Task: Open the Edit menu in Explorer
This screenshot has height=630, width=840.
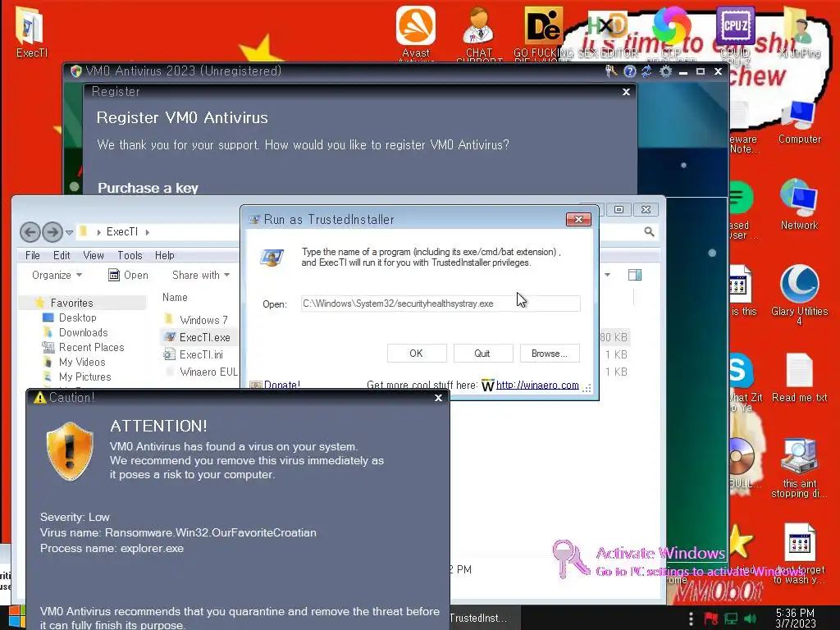Action: (62, 256)
